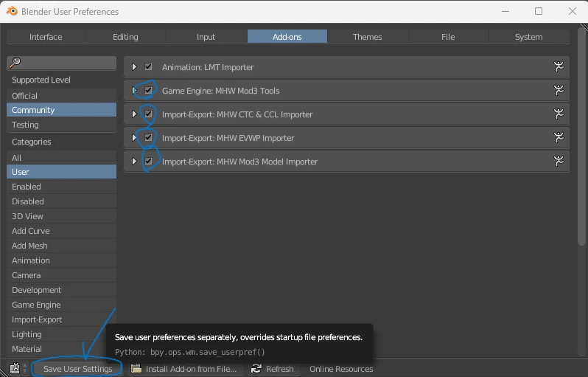Toggle the Official supported level filter
Screen dimensions: 588x377
point(61,96)
